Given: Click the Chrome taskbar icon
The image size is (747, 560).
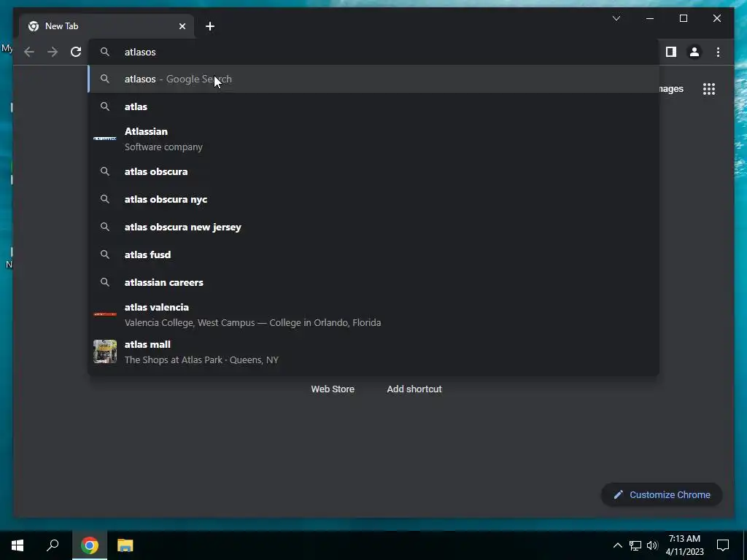Looking at the screenshot, I should 90,545.
